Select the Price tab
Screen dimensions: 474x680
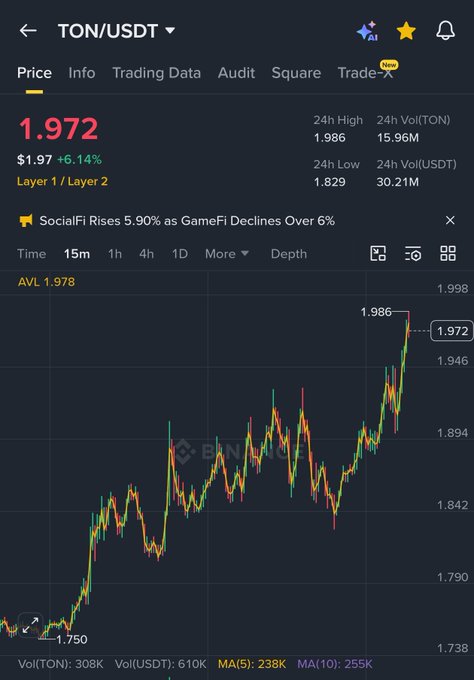(x=34, y=73)
